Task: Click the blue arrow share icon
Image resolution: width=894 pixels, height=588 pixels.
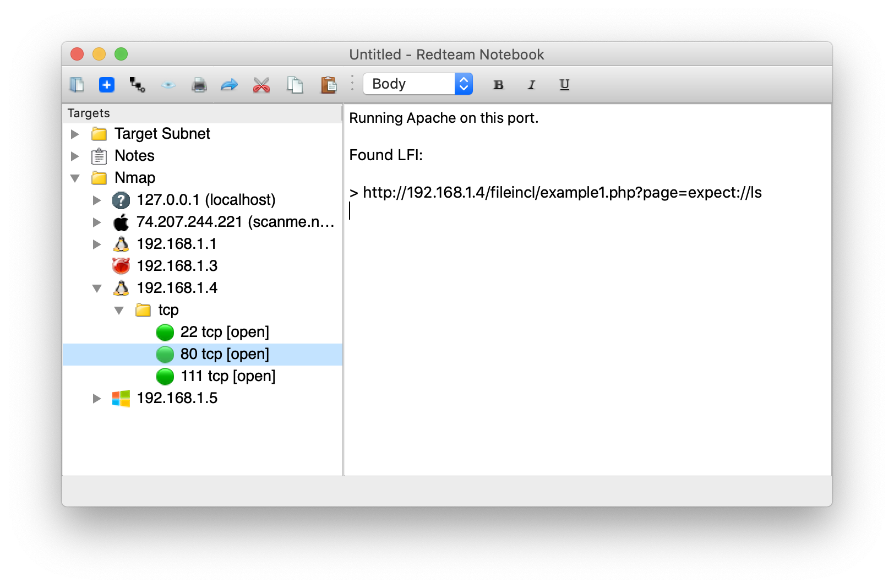Action: click(x=229, y=85)
